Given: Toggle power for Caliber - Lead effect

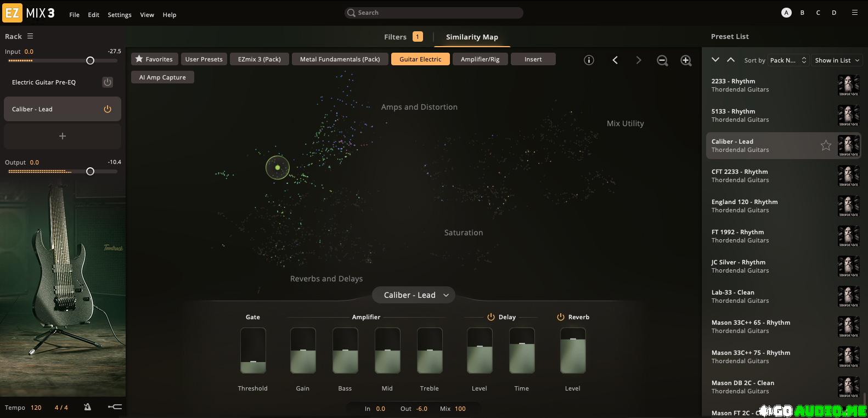Looking at the screenshot, I should pyautogui.click(x=108, y=109).
